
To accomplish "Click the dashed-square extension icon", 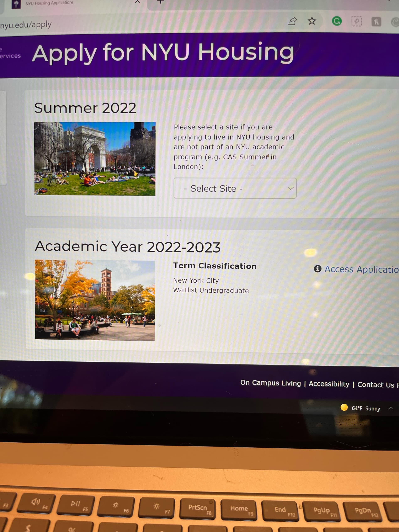I will point(356,22).
